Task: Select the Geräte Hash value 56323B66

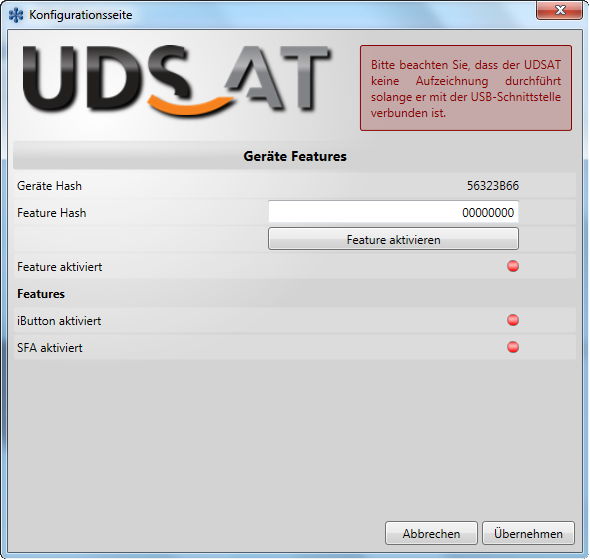Action: click(493, 186)
